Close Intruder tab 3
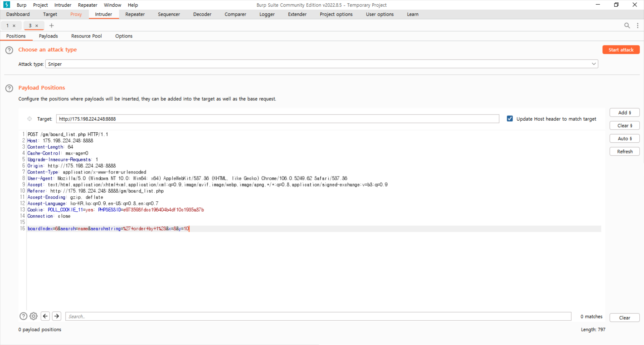This screenshot has width=644, height=345. [x=37, y=26]
